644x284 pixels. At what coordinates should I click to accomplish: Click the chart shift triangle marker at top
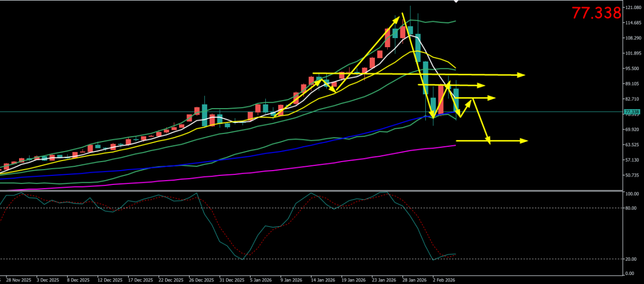click(x=457, y=2)
